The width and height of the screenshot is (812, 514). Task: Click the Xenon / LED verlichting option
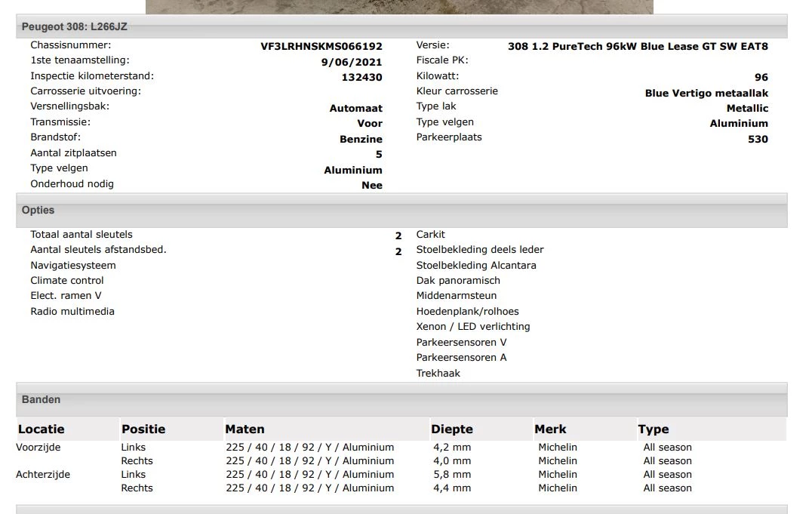coord(473,327)
